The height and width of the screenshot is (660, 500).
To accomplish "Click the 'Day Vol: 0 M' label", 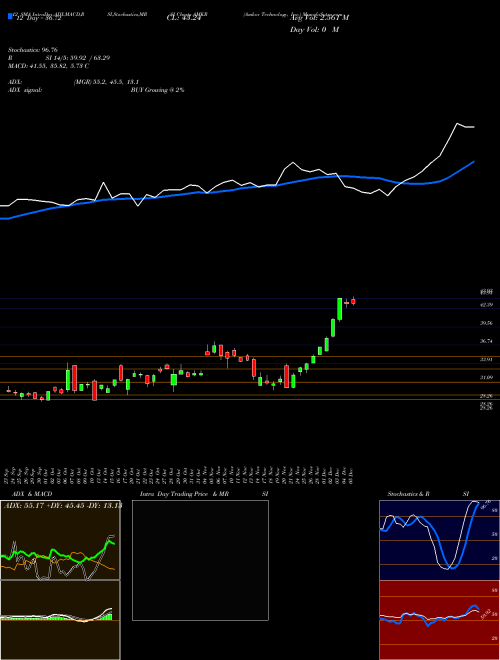I will tap(314, 30).
